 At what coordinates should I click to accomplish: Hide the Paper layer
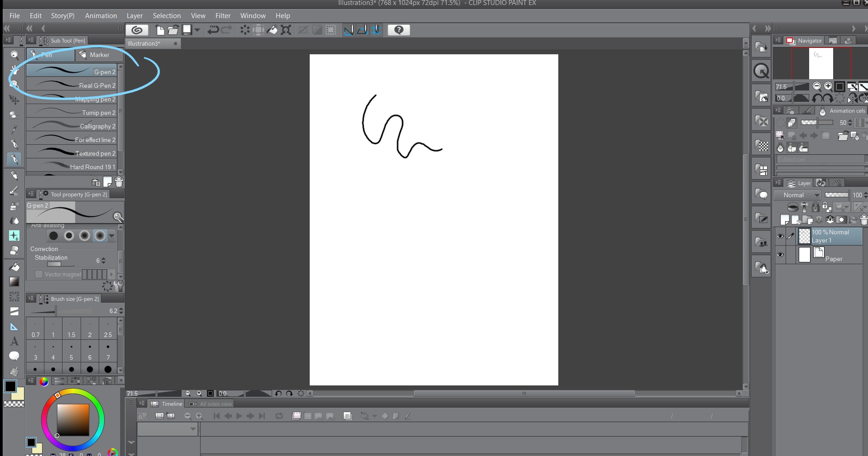pyautogui.click(x=781, y=255)
